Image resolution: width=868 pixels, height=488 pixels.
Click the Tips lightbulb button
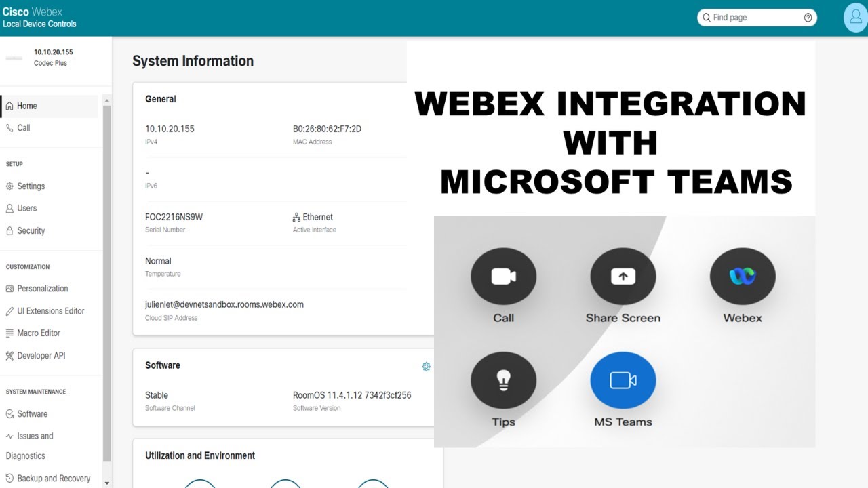tap(503, 380)
